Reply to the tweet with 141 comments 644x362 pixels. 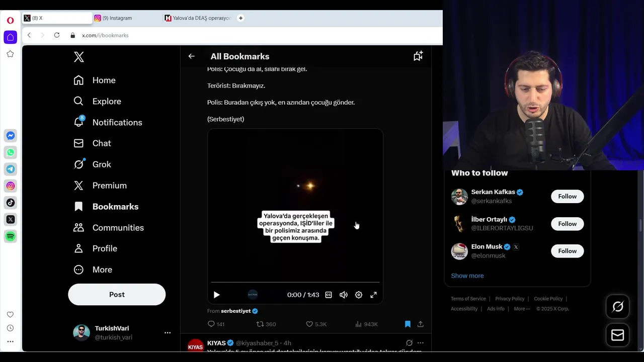tap(216, 324)
